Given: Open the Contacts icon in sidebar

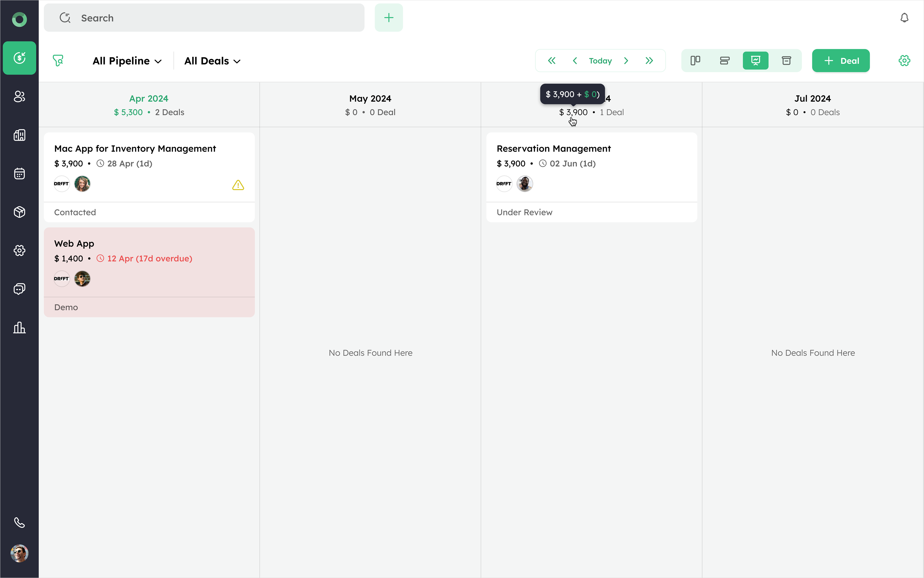Looking at the screenshot, I should (x=19, y=96).
